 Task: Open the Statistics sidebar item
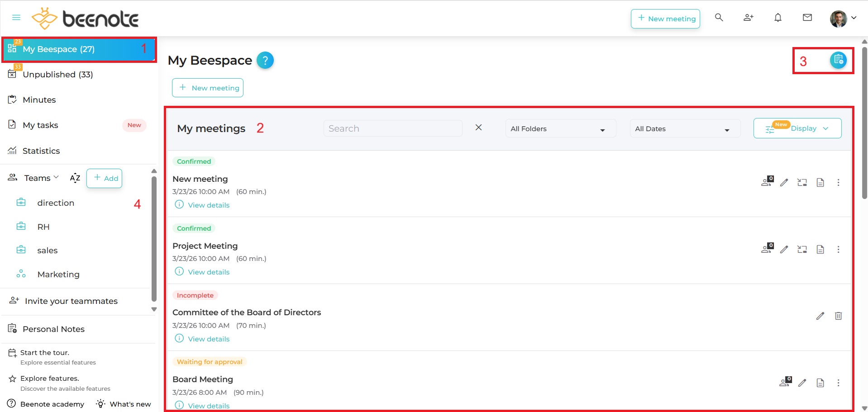[x=41, y=151]
